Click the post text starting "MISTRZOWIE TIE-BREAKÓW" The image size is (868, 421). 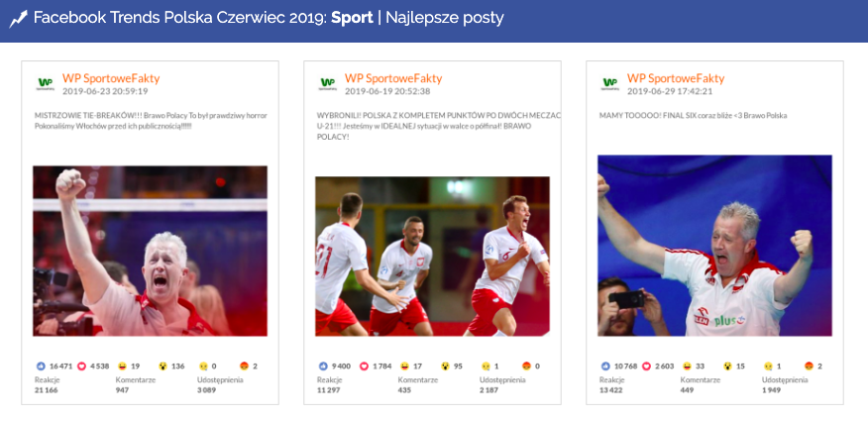(x=150, y=121)
